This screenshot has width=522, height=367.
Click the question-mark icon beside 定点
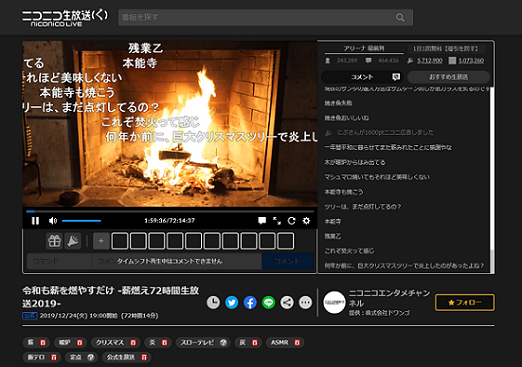(91, 357)
